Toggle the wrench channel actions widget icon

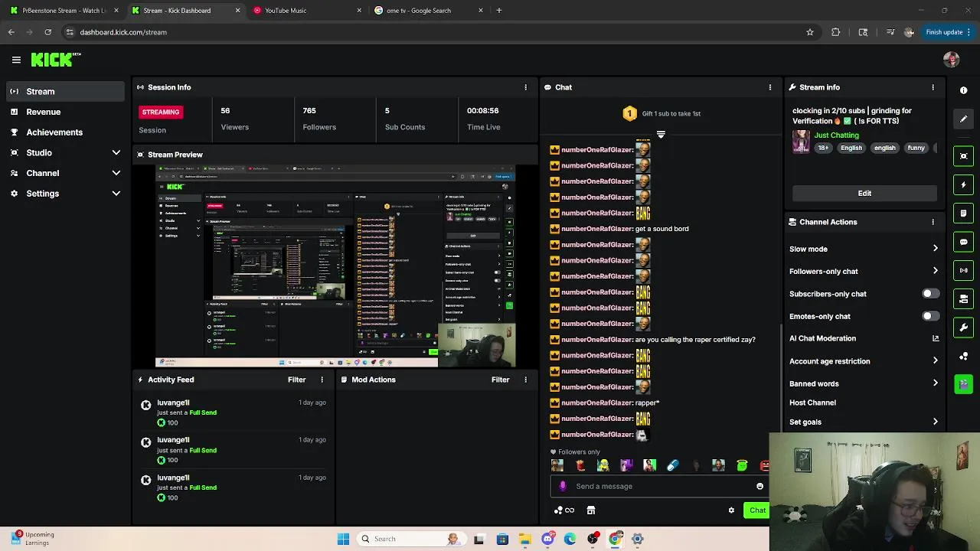point(963,328)
